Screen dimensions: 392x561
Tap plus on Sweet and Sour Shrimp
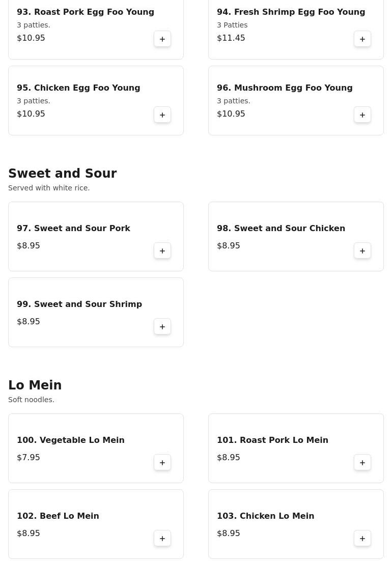[x=162, y=327]
